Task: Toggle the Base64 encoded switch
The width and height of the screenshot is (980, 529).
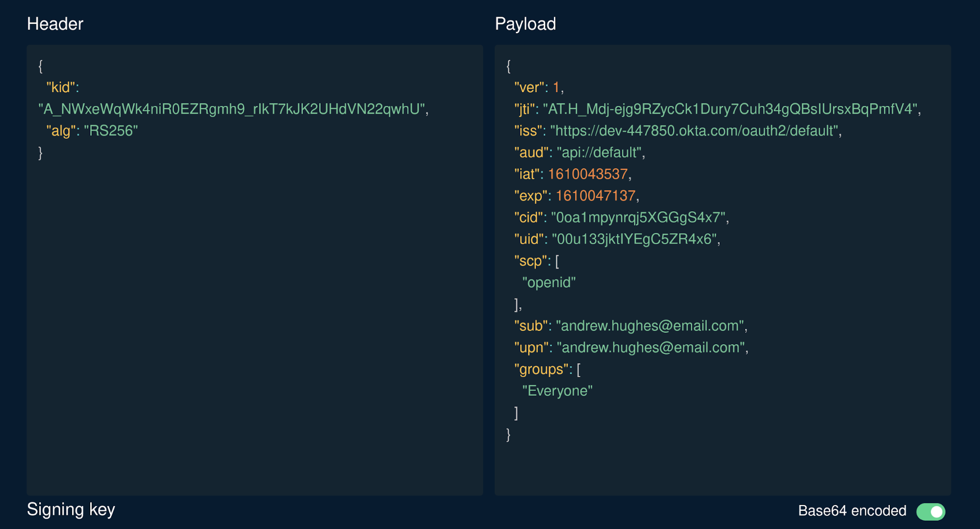Action: [930, 511]
